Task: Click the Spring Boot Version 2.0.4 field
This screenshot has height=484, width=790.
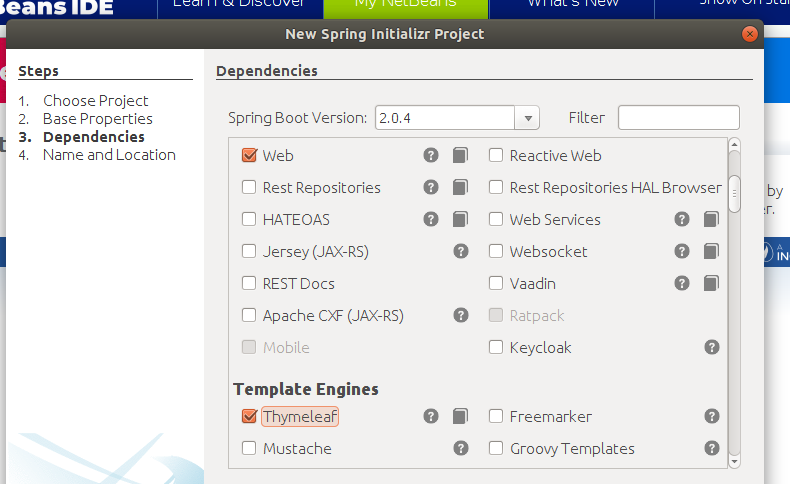Action: pos(445,118)
